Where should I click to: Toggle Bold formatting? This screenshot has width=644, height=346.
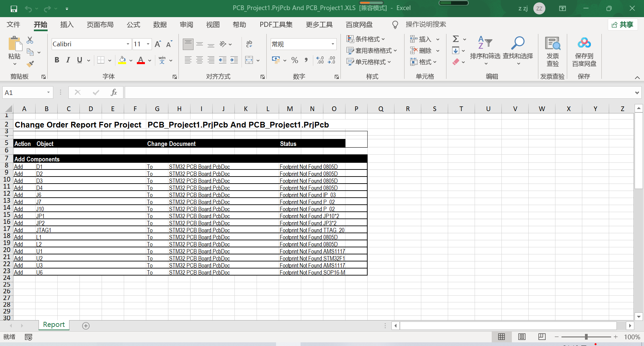pyautogui.click(x=57, y=60)
